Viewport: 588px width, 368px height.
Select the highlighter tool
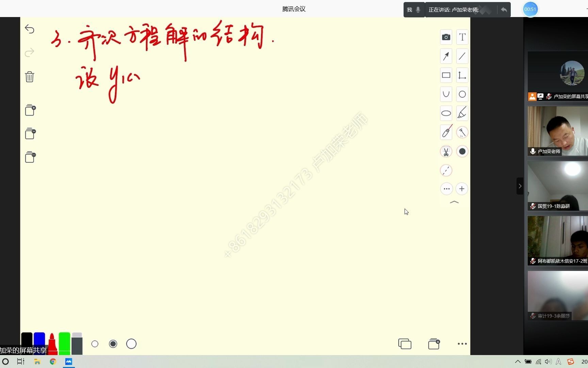tap(462, 113)
